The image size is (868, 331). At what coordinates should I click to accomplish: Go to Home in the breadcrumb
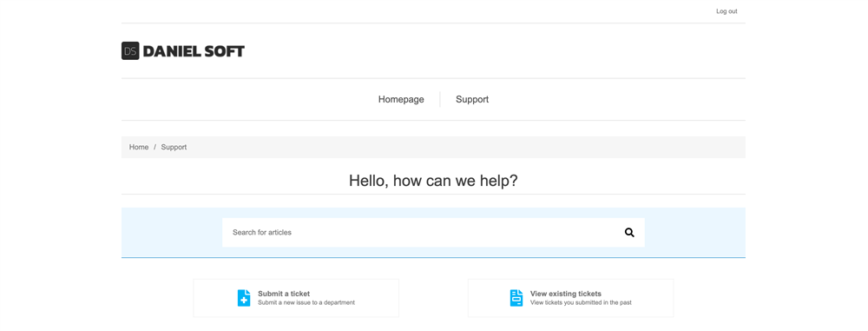tap(139, 147)
